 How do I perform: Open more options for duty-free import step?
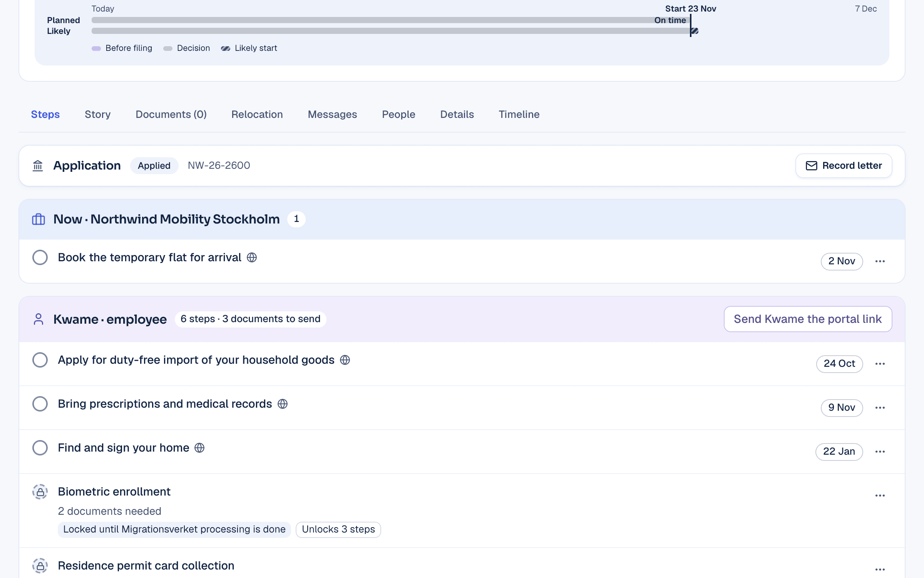tap(880, 364)
